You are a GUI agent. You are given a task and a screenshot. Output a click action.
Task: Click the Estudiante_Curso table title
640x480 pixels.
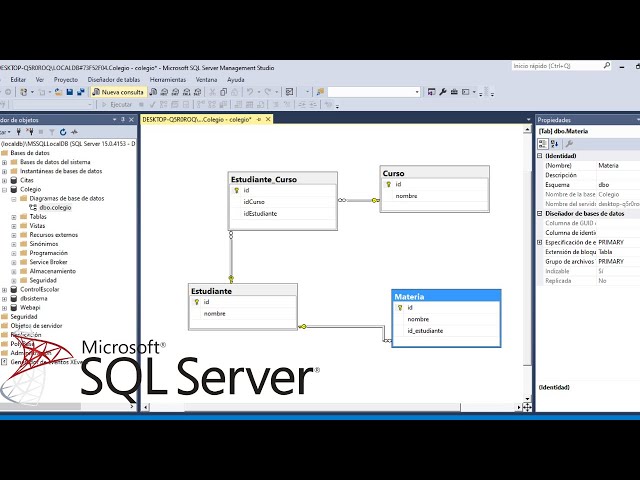(264, 179)
